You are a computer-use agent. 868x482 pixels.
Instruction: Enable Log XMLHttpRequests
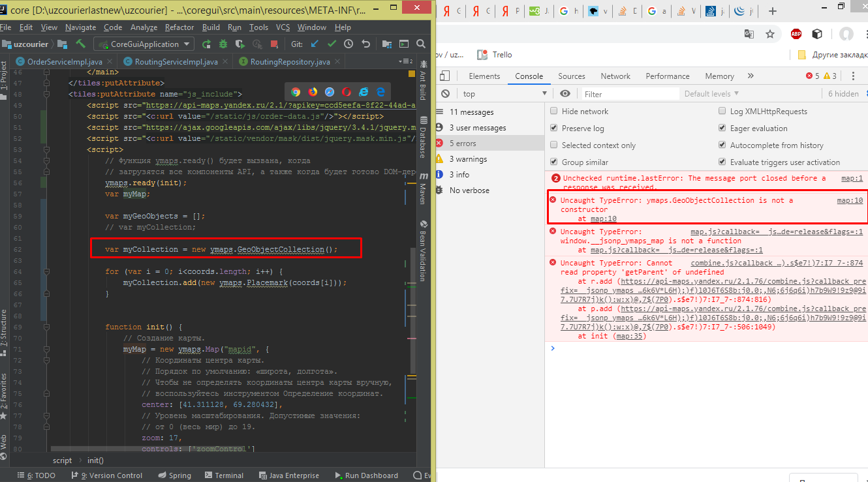(722, 112)
